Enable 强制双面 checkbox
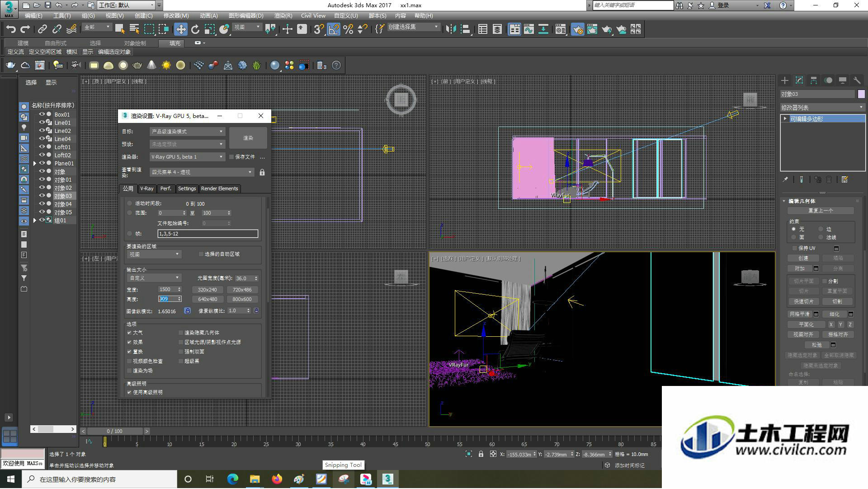This screenshot has width=868, height=489. pyautogui.click(x=181, y=352)
